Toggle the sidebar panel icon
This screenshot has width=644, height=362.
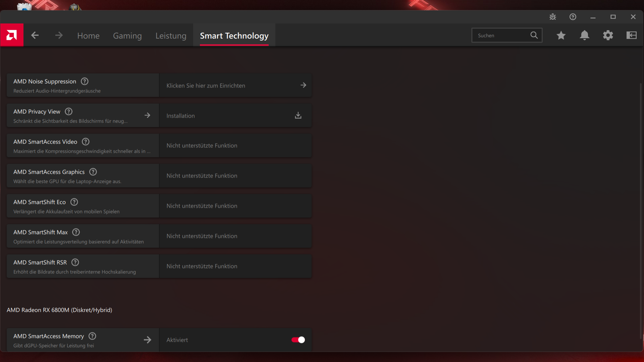tap(632, 35)
